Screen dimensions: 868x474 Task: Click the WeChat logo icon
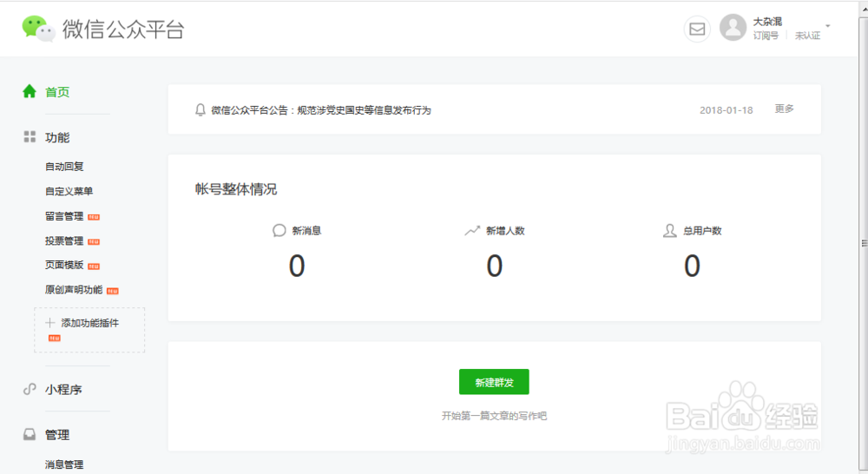(x=38, y=29)
